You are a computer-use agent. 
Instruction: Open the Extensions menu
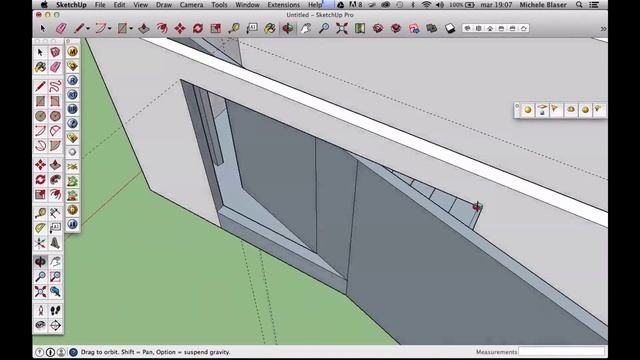tap(284, 5)
